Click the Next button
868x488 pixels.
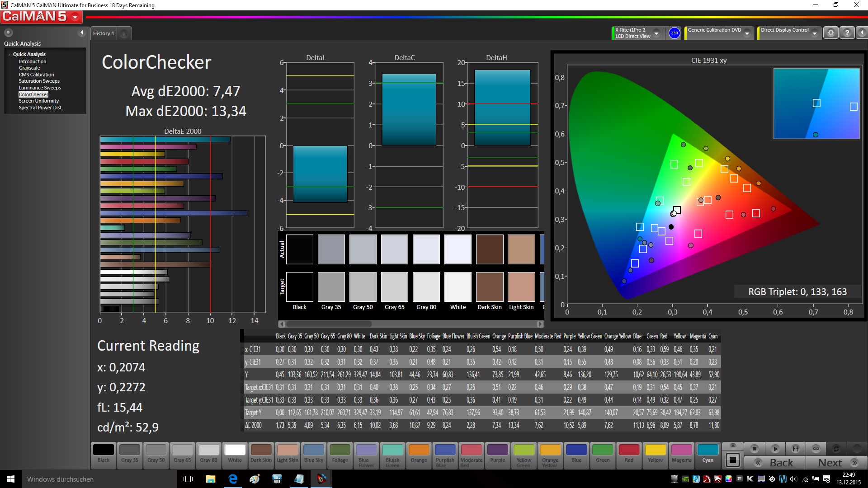[837, 463]
